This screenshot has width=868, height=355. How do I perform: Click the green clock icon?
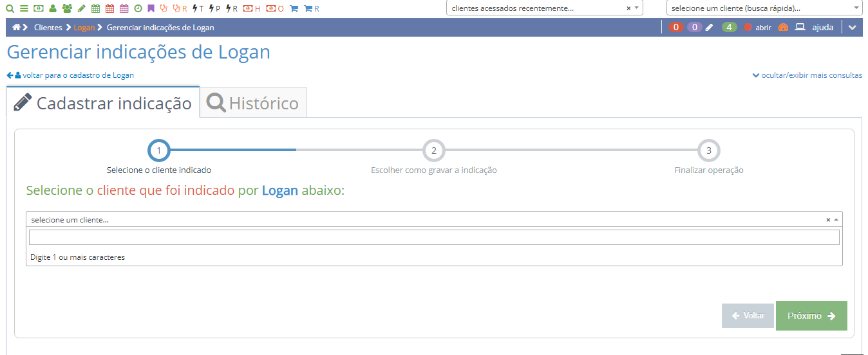(138, 8)
